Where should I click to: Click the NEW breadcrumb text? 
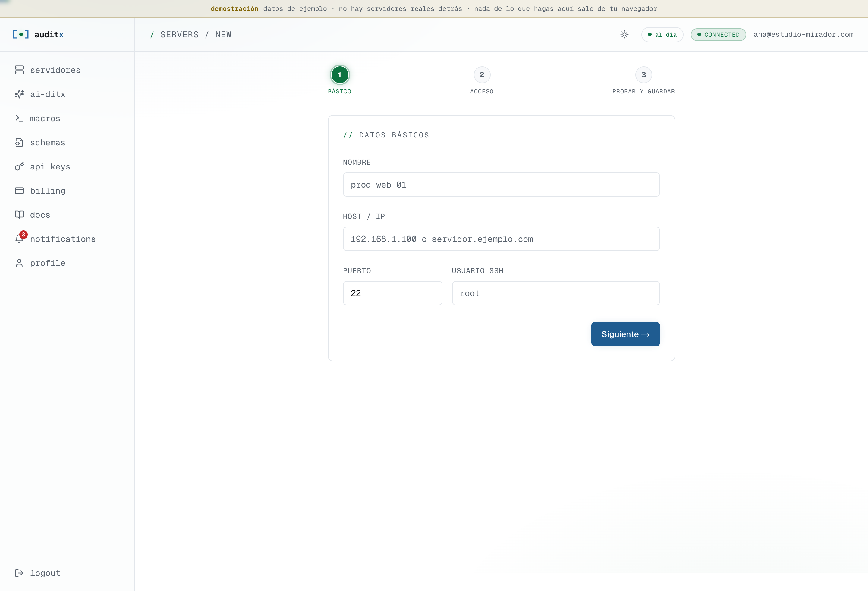click(223, 35)
